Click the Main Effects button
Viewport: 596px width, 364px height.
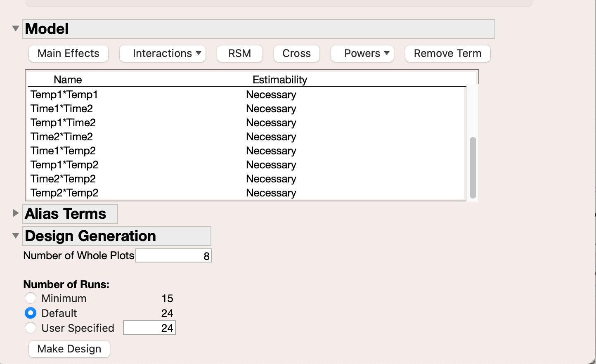(x=68, y=53)
